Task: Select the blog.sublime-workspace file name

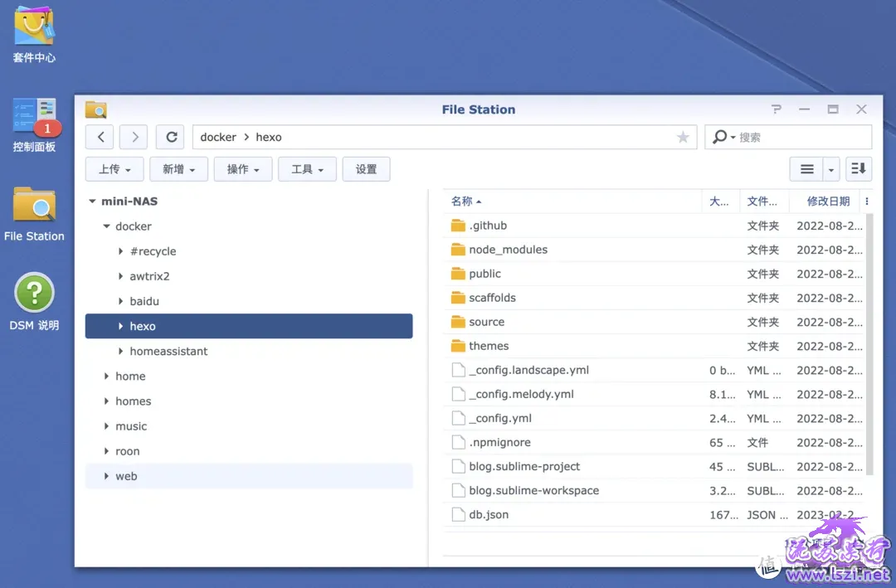Action: coord(533,490)
